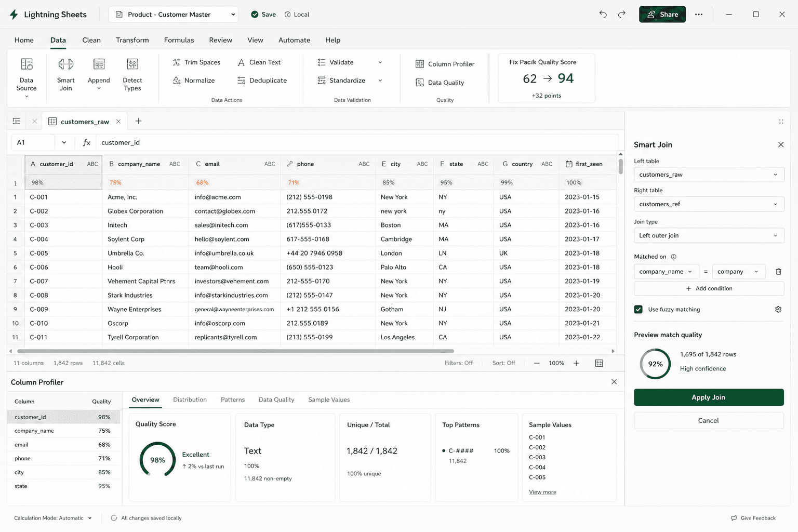
Task: Switch to the Clean ribbon tab
Action: [91, 40]
